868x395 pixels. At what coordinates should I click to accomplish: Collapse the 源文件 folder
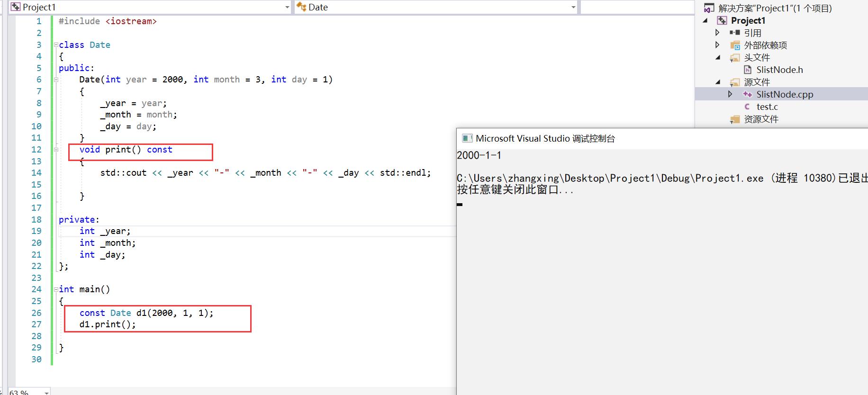click(718, 82)
